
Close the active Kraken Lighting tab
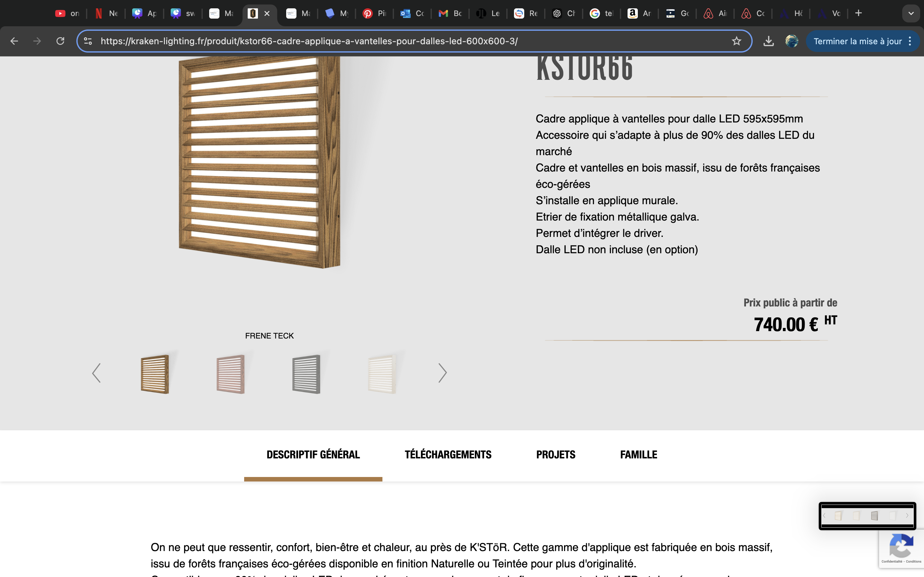click(267, 13)
